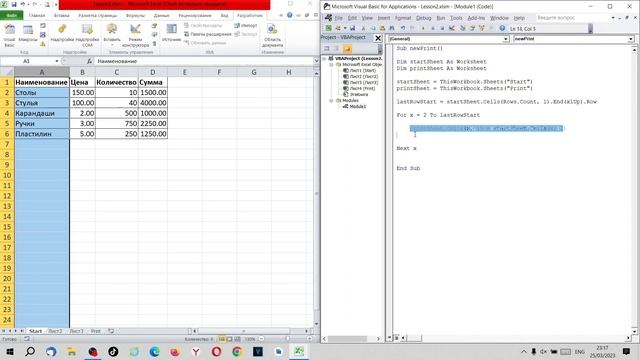
Task: Click the Импорт XML button
Action: tap(246, 26)
